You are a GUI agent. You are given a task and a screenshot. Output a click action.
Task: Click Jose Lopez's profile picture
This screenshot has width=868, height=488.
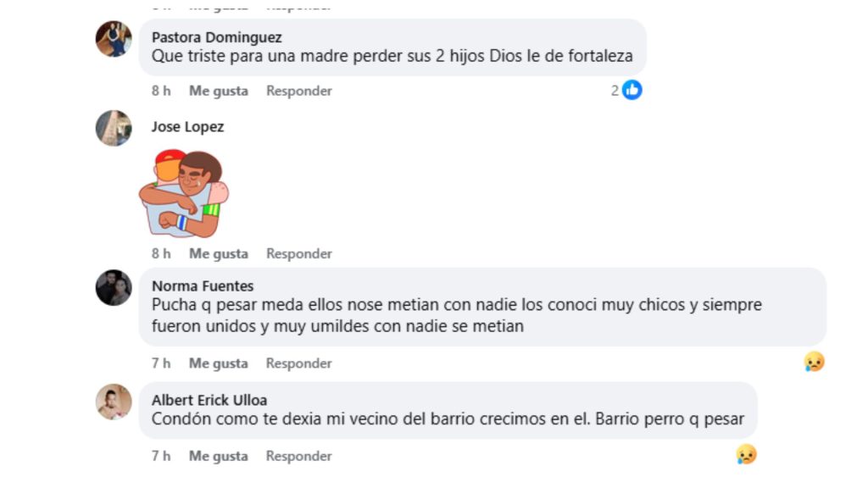click(x=113, y=130)
